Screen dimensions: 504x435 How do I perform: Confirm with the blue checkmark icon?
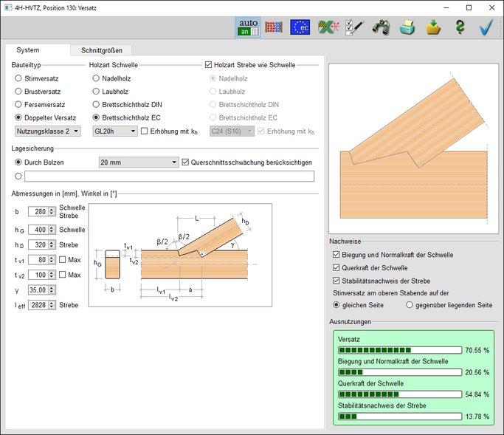tap(486, 27)
